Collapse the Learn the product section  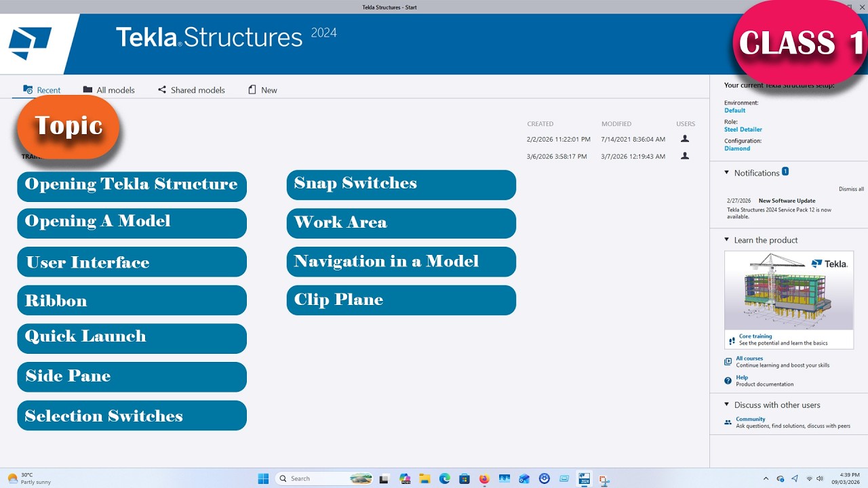[727, 239]
